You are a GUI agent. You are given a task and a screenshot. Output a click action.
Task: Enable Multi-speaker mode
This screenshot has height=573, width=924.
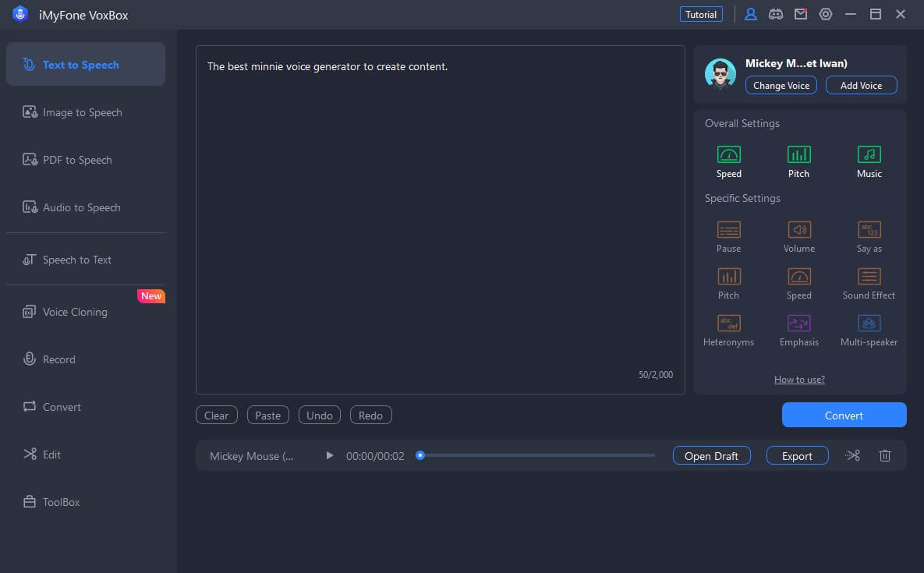pyautogui.click(x=869, y=331)
